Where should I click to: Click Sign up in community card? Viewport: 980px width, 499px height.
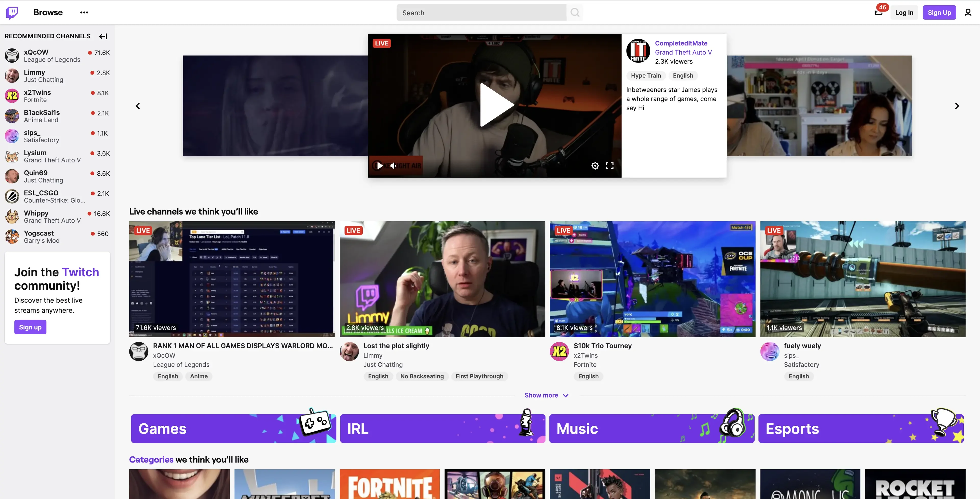[30, 327]
